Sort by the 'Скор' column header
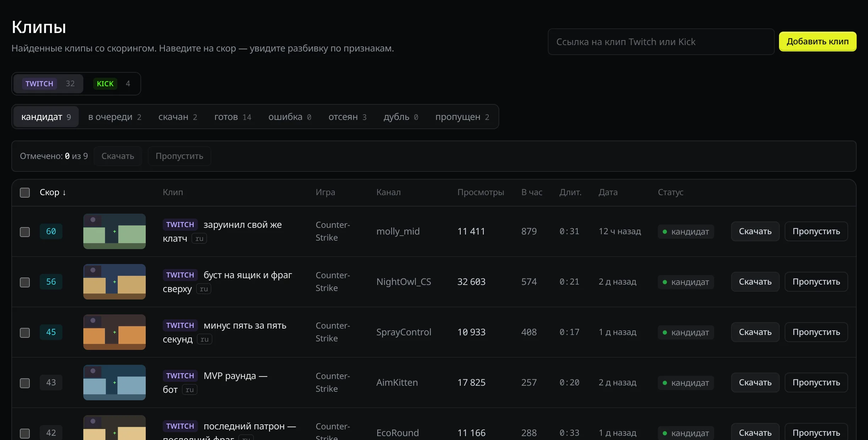 52,192
